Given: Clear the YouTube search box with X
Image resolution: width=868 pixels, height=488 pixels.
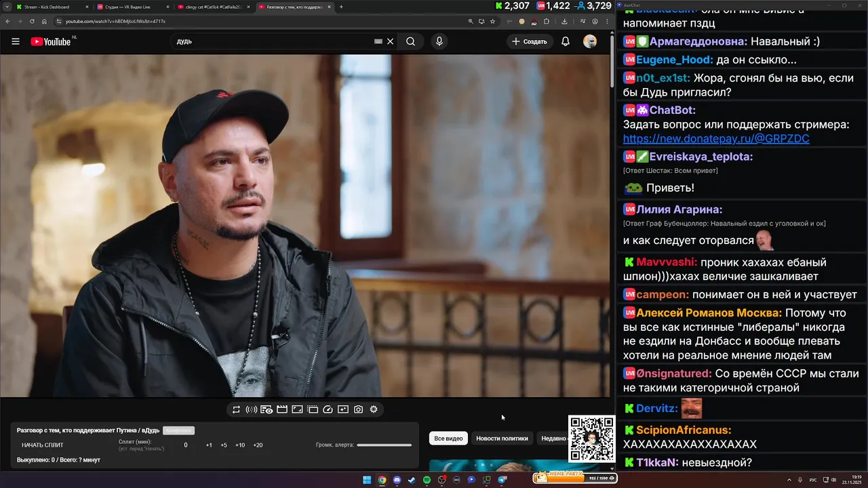Looking at the screenshot, I should click(390, 41).
